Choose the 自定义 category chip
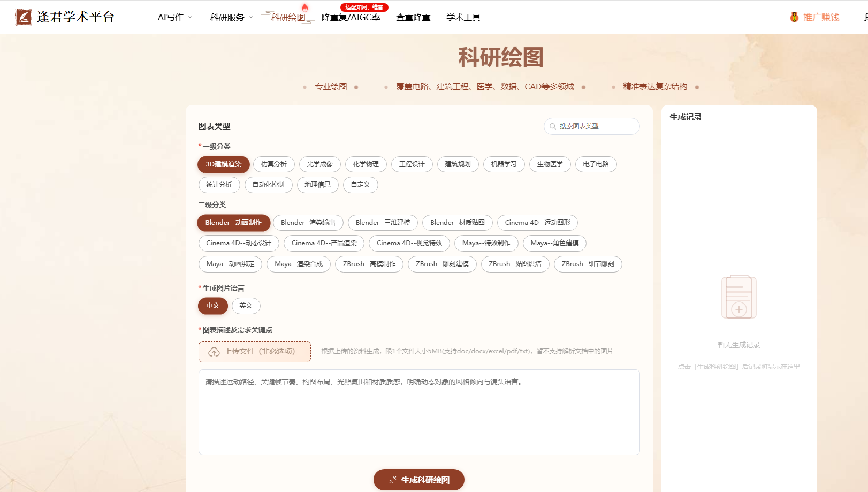Image resolution: width=868 pixels, height=492 pixels. pyautogui.click(x=361, y=185)
